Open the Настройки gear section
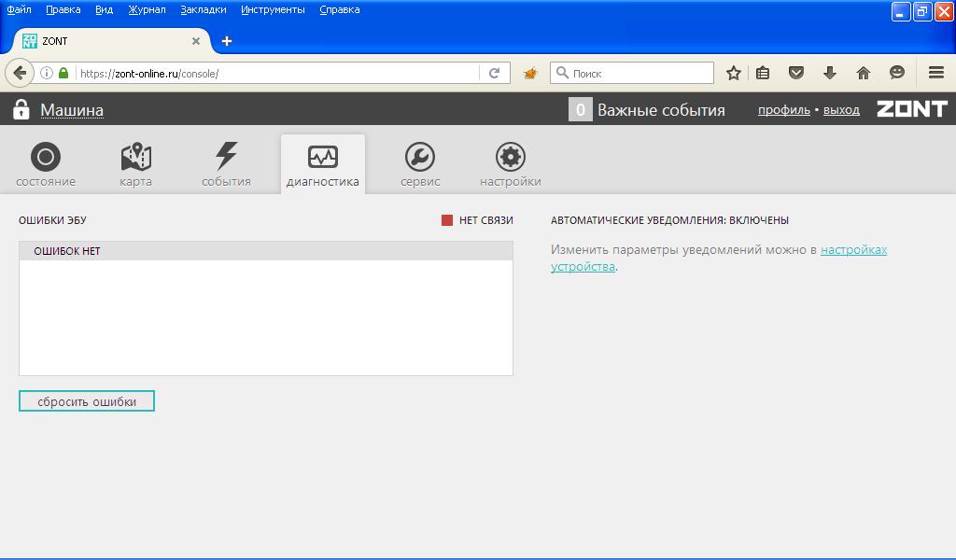This screenshot has height=560, width=956. [510, 164]
